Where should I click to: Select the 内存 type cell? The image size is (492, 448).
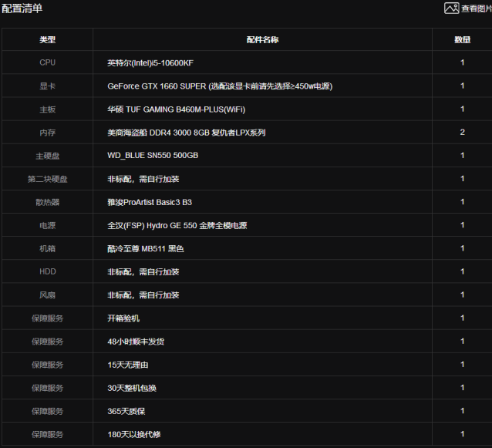(x=47, y=133)
